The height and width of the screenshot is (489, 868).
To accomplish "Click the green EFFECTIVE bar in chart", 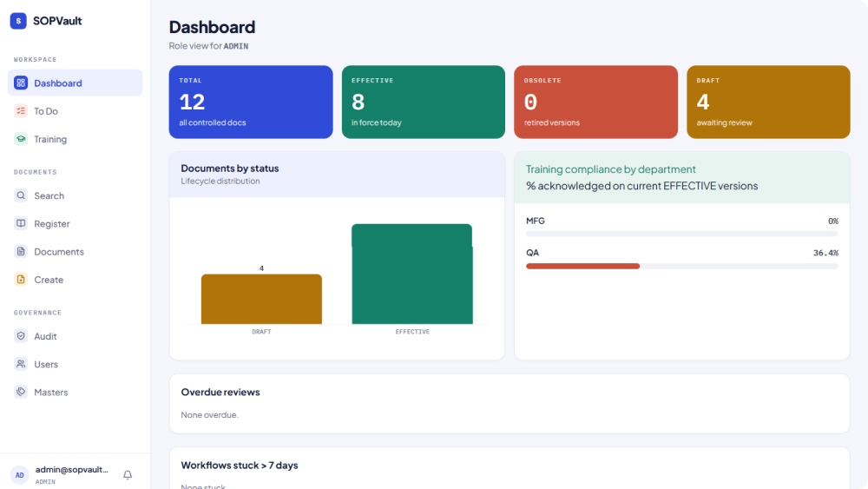I will pyautogui.click(x=411, y=274).
